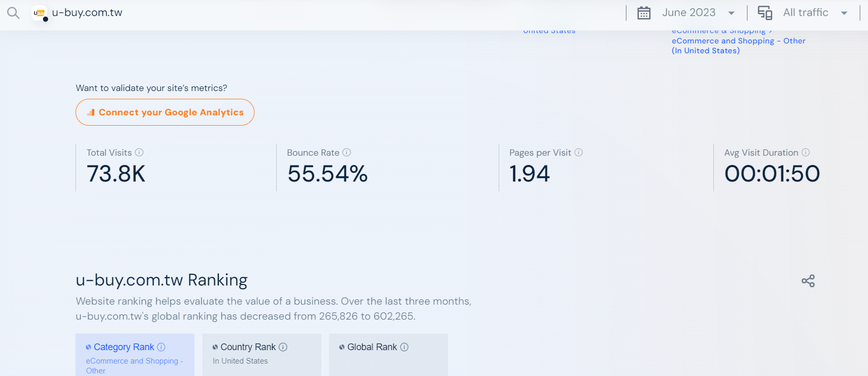868x376 pixels.
Task: Select the Global Rank tab
Action: (x=388, y=355)
